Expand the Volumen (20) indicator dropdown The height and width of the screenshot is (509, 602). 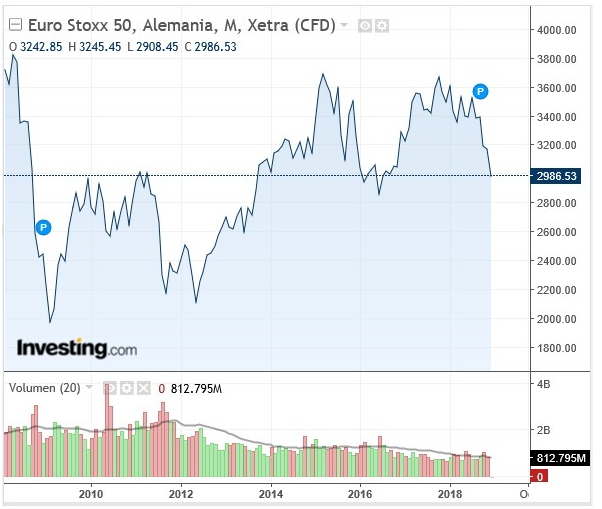click(89, 387)
